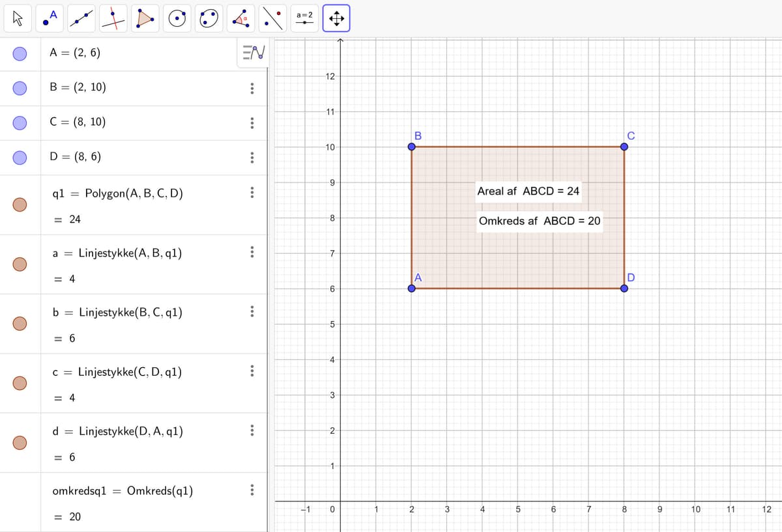Select the Move tool

(x=18, y=18)
